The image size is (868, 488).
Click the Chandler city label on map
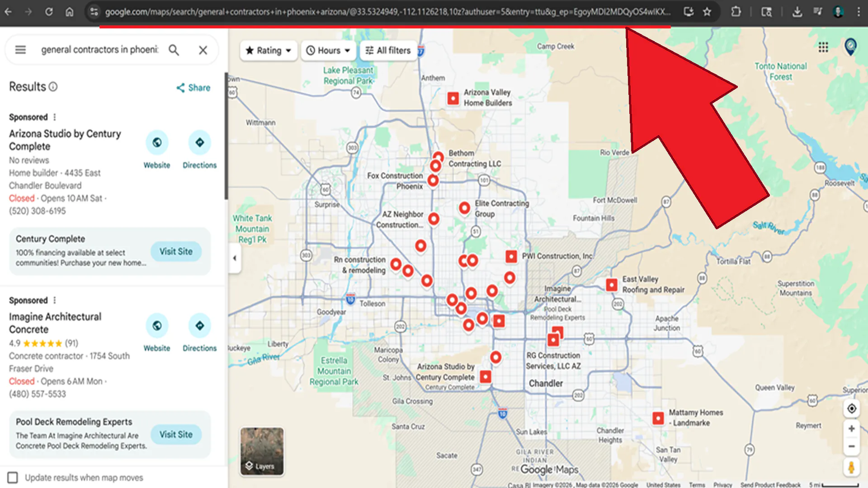pyautogui.click(x=546, y=383)
